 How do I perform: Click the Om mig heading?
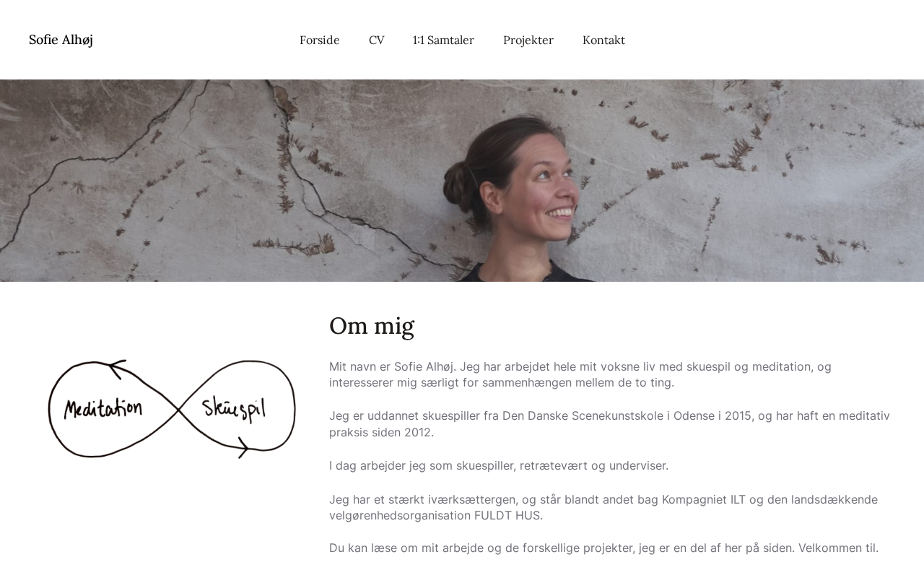372,326
